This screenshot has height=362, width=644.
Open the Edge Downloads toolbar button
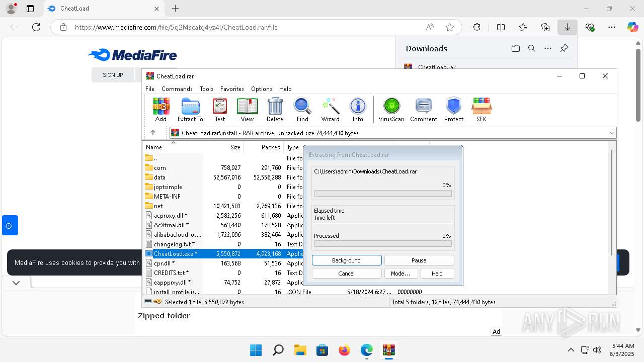tap(568, 27)
